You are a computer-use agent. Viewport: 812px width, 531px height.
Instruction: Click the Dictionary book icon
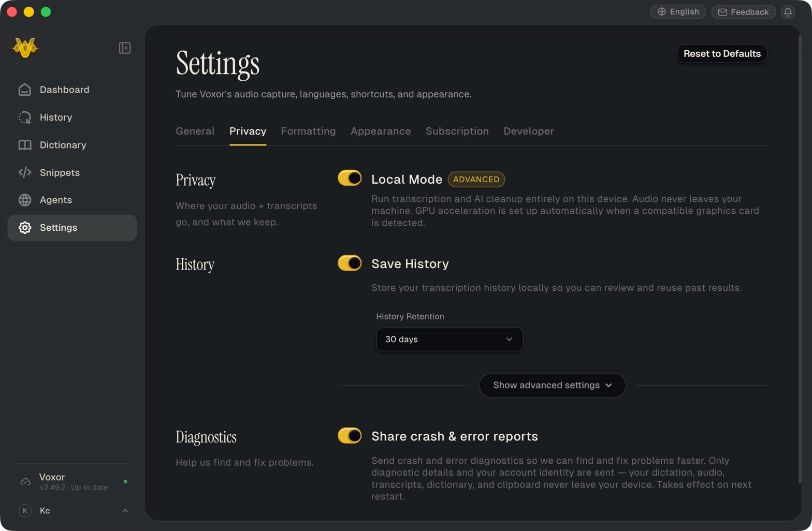25,145
